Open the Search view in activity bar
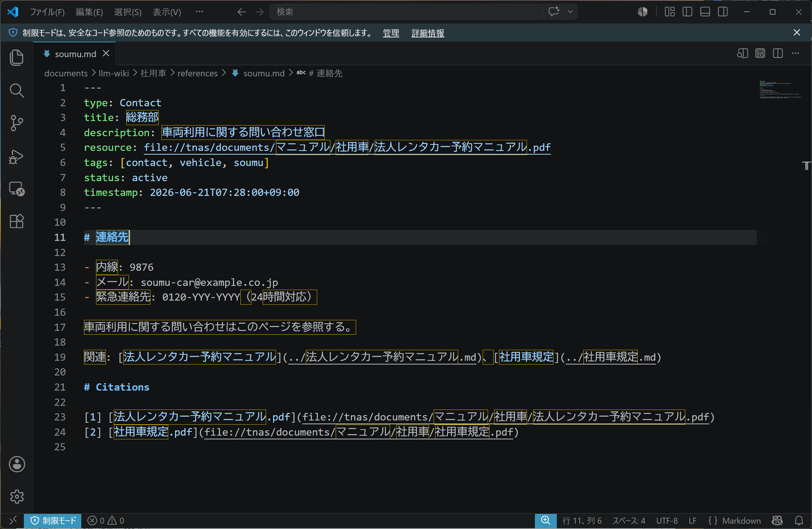The height and width of the screenshot is (529, 812). pos(16,90)
